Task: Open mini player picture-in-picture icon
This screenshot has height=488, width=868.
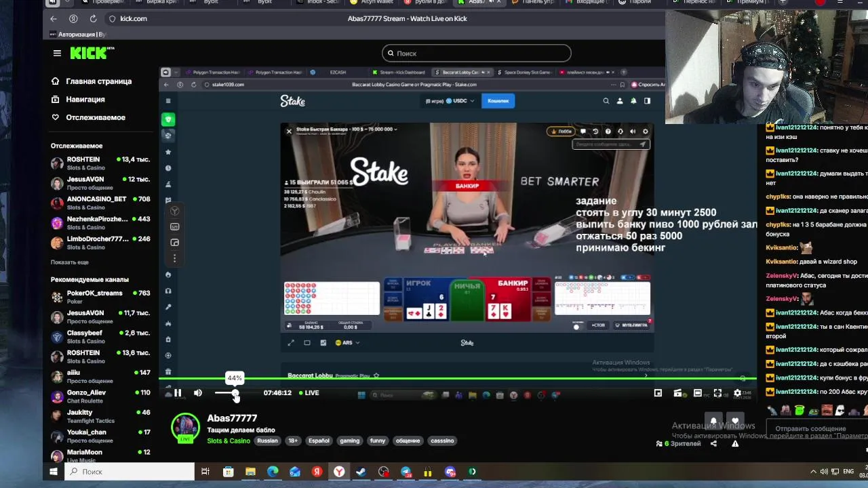Action: point(658,393)
